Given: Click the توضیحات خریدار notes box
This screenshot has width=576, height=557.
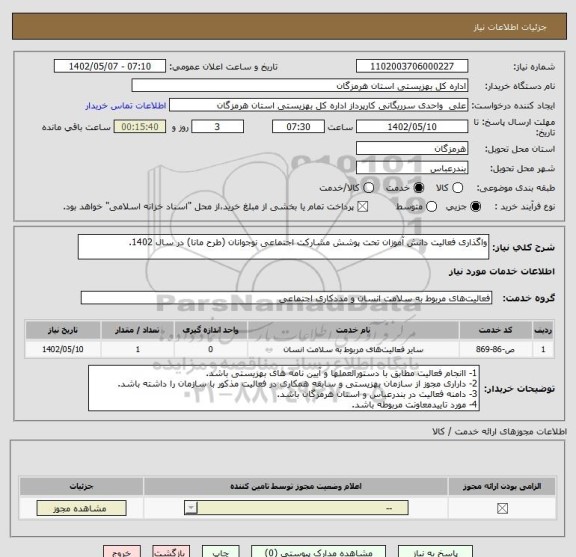Looking at the screenshot, I should click(x=284, y=388).
